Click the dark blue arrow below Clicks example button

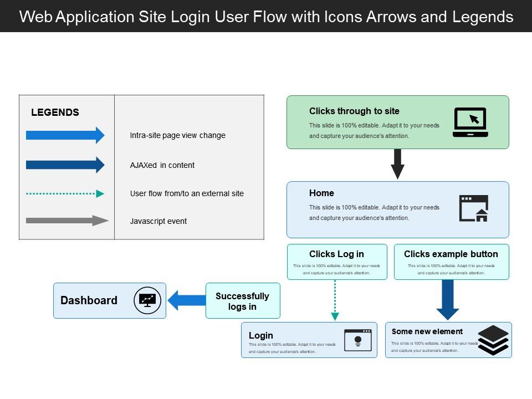point(448,300)
